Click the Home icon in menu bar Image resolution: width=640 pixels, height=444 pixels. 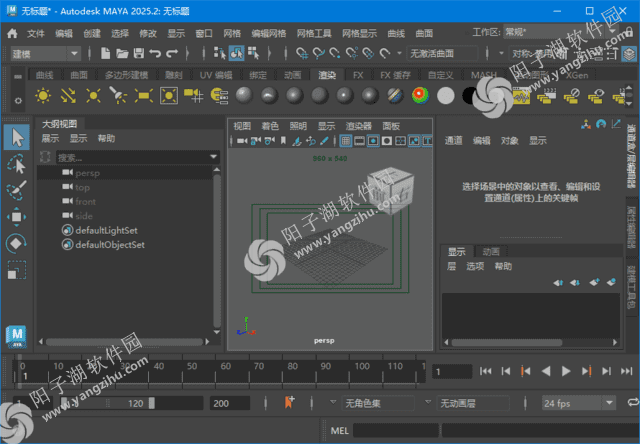tap(12, 33)
